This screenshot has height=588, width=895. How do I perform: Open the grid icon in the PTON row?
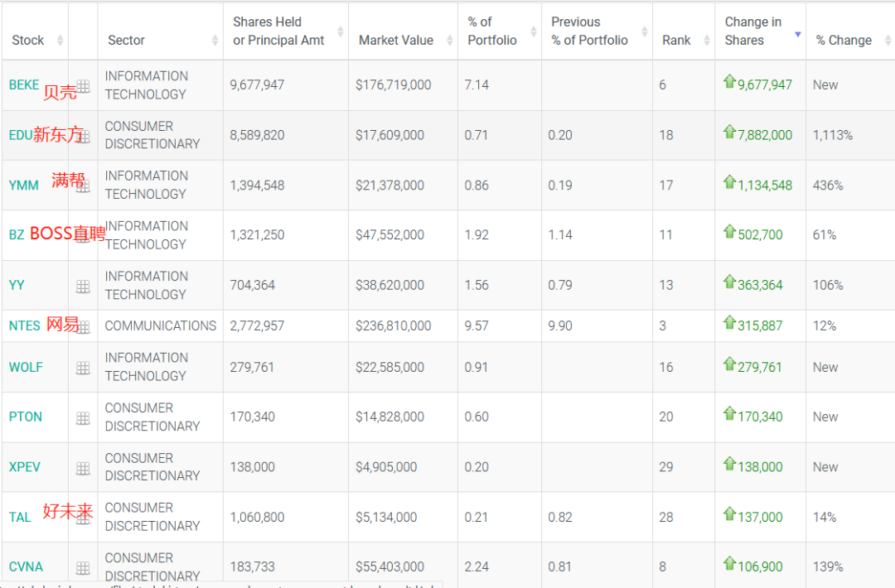tap(83, 418)
